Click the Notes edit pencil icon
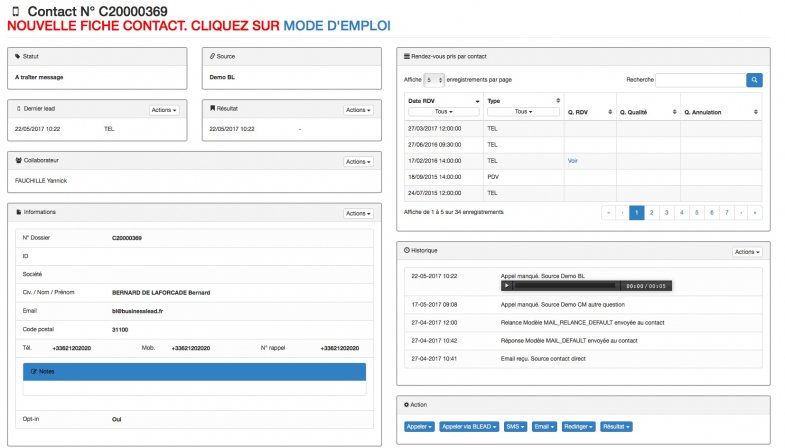Screen dimensions: 785x448 click(35, 371)
